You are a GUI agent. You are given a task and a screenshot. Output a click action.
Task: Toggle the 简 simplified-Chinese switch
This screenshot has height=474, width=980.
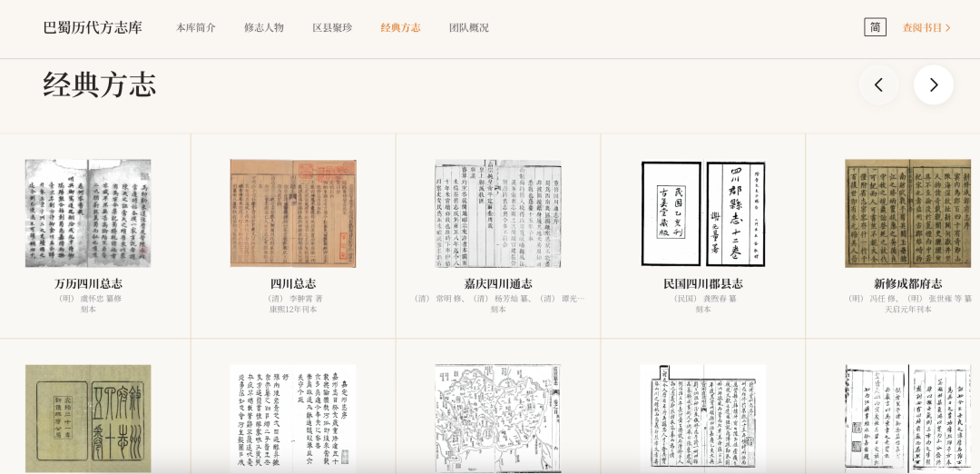(875, 27)
